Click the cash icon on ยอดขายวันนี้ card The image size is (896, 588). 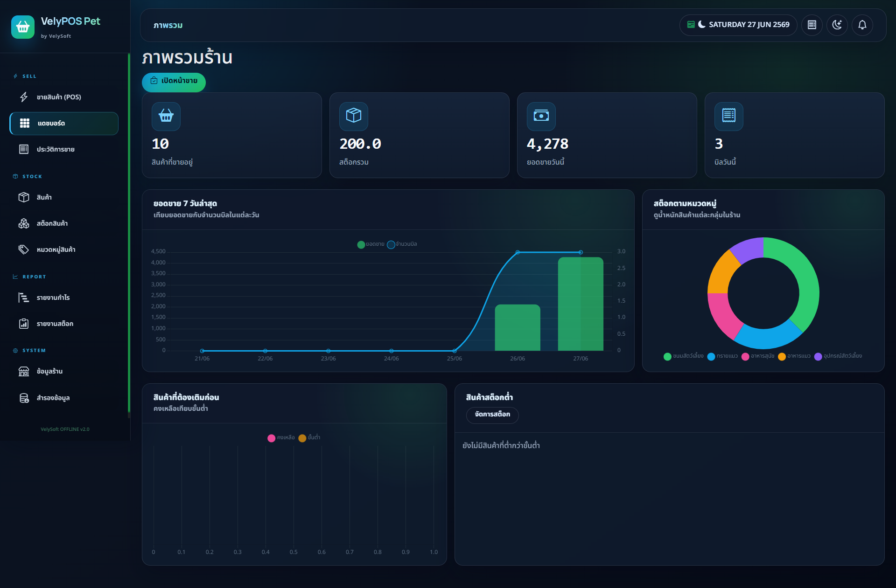point(541,116)
